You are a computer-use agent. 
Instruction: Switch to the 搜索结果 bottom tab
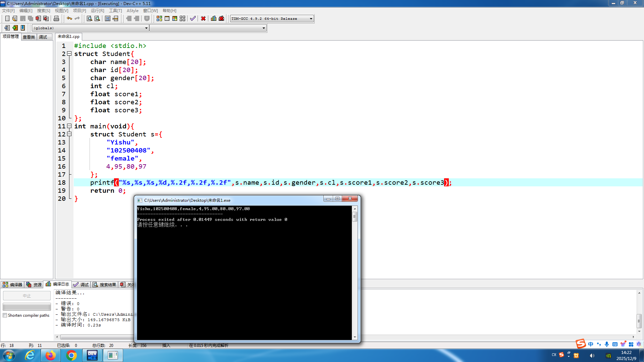105,285
